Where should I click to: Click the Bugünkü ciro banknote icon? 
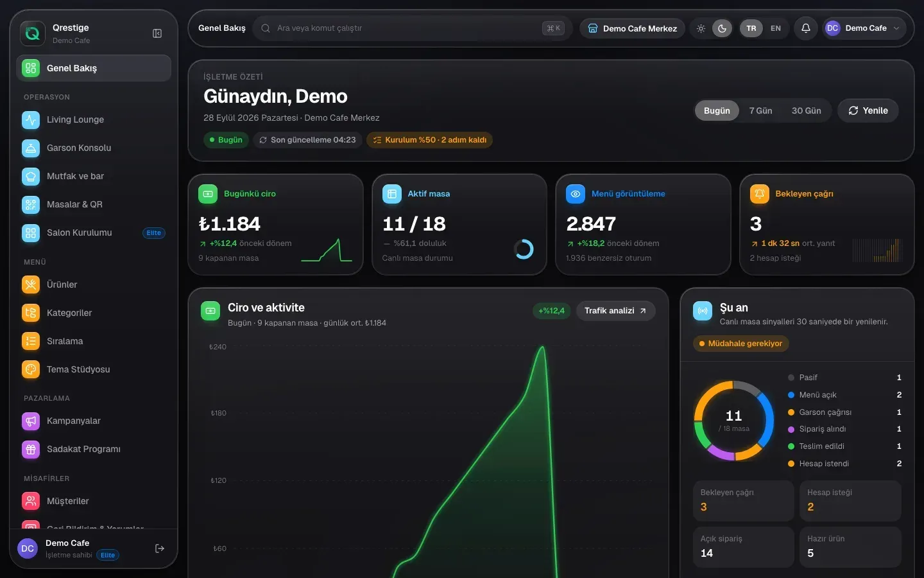[208, 194]
